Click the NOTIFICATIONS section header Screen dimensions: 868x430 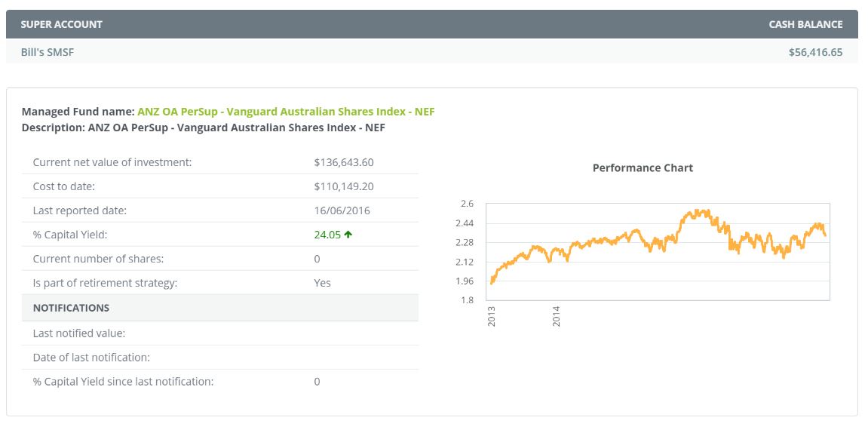tap(71, 308)
